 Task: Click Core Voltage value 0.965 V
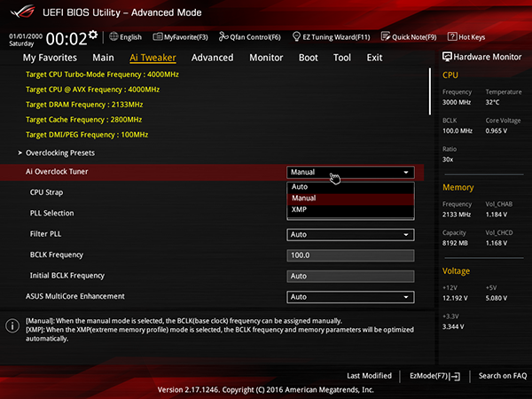497,130
